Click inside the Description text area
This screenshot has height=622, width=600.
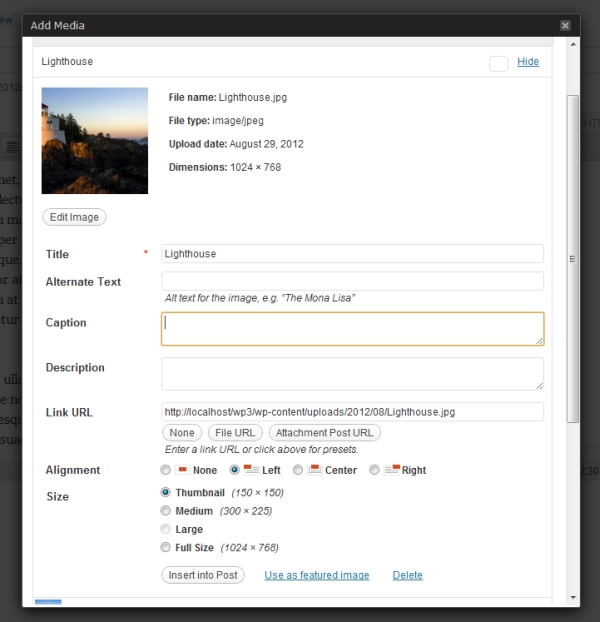tap(352, 374)
